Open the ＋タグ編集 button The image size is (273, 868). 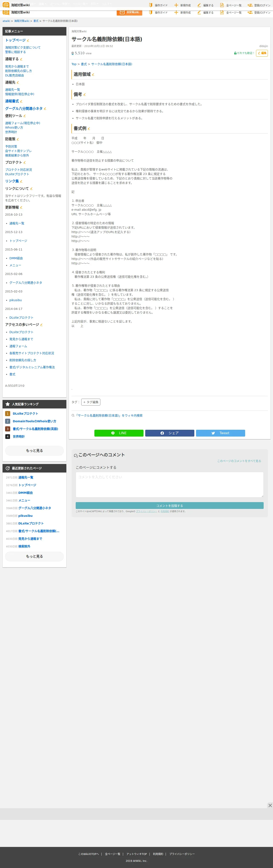[x=91, y=402]
